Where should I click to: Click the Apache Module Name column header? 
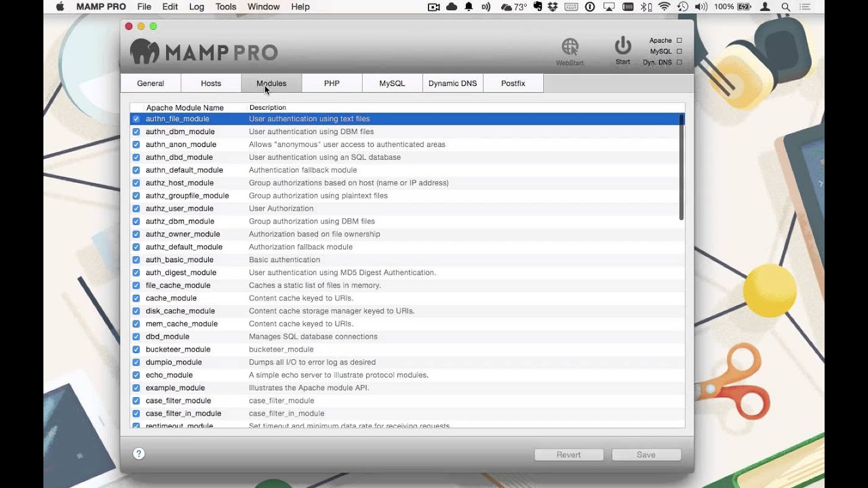pyautogui.click(x=184, y=108)
